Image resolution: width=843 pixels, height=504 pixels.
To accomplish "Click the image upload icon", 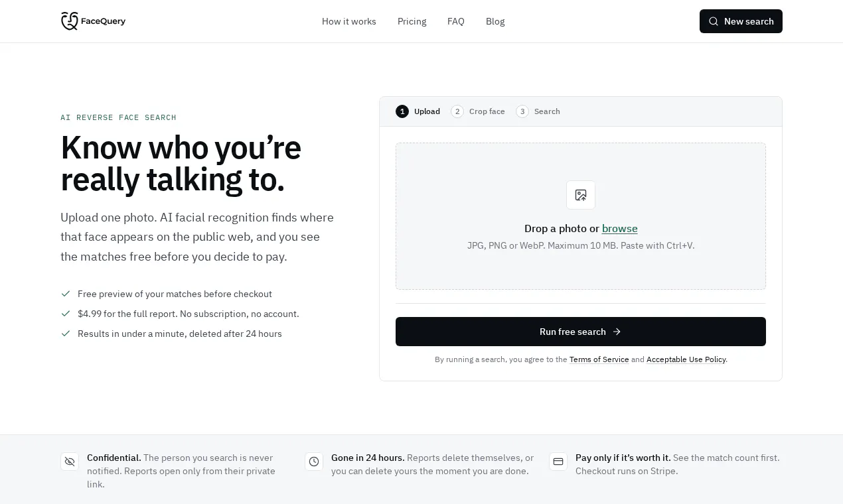I will click(x=581, y=195).
